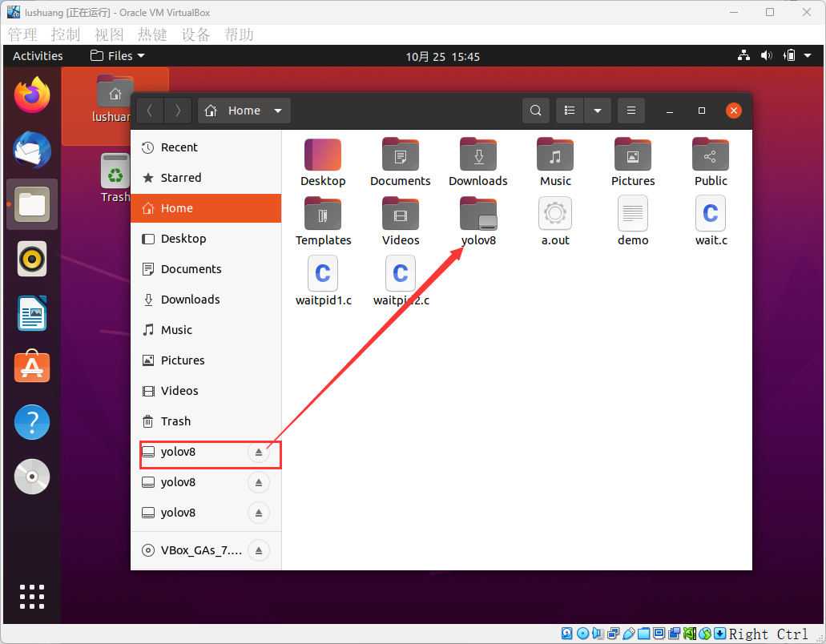Open the Desktop folder icon
The image size is (826, 644).
coord(323,162)
